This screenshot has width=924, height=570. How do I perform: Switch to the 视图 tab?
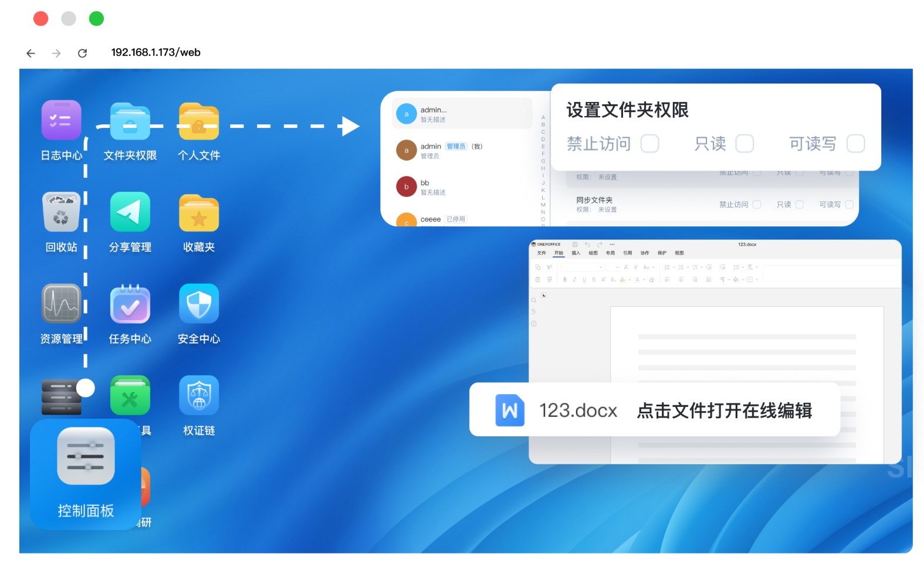tap(679, 253)
